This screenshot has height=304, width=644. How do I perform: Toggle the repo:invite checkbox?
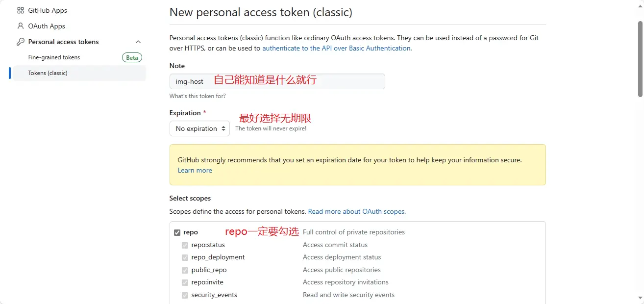tap(185, 282)
